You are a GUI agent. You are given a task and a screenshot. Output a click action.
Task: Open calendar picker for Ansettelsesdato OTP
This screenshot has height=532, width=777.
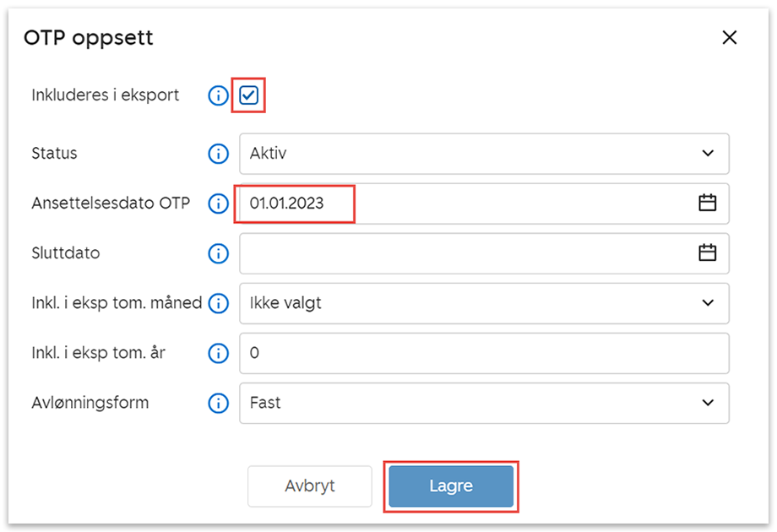[707, 203]
